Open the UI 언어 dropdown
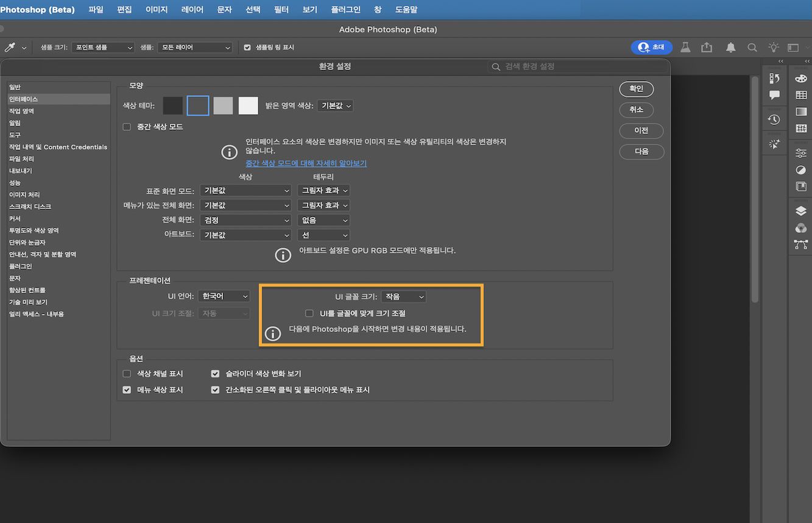 pyautogui.click(x=224, y=296)
